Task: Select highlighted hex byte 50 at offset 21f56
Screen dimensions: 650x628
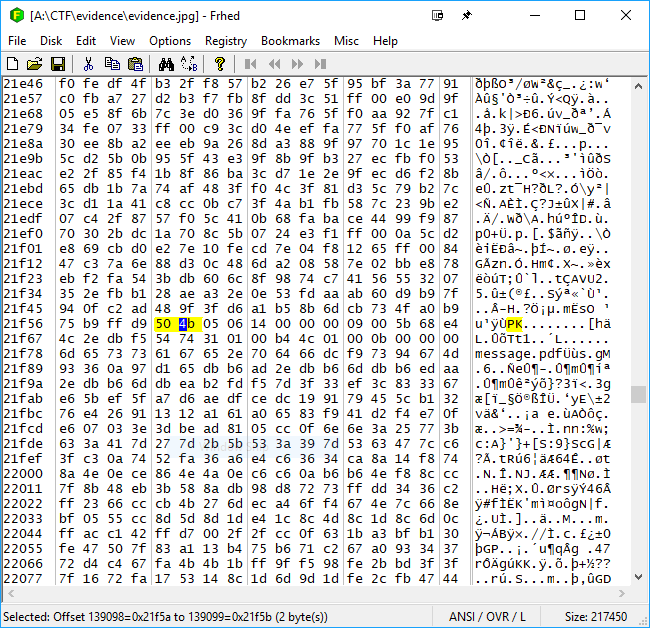Action: 164,325
